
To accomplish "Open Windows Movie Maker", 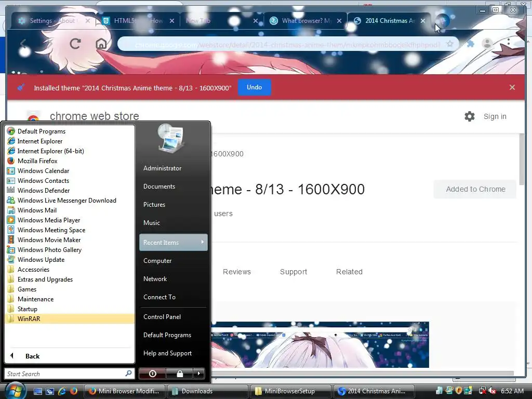I will [x=49, y=240].
